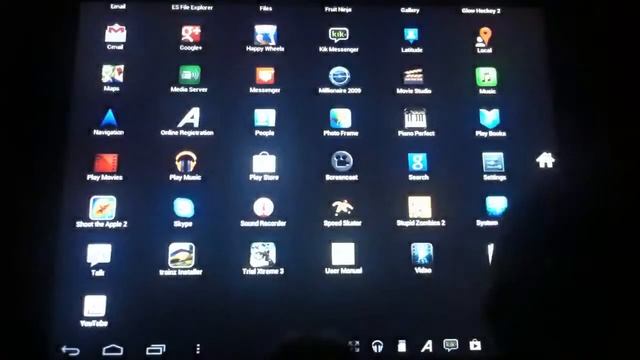Viewport: 640px width, 360px height.
Task: Tap the four-arrows icon in bottom bar
Action: [x=354, y=347]
